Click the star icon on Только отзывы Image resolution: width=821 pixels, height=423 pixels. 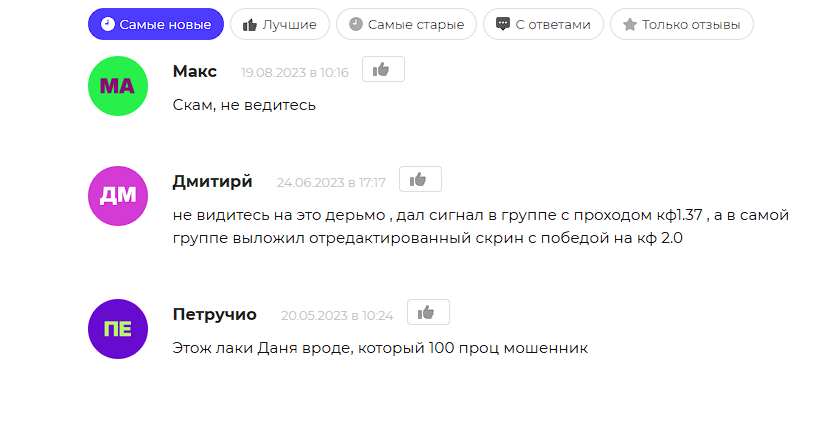pyautogui.click(x=630, y=25)
